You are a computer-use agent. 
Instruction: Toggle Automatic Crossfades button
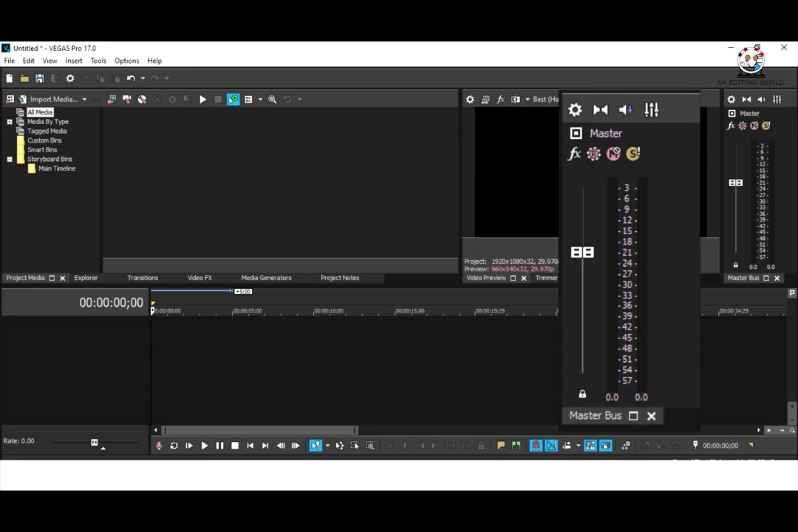(x=551, y=446)
